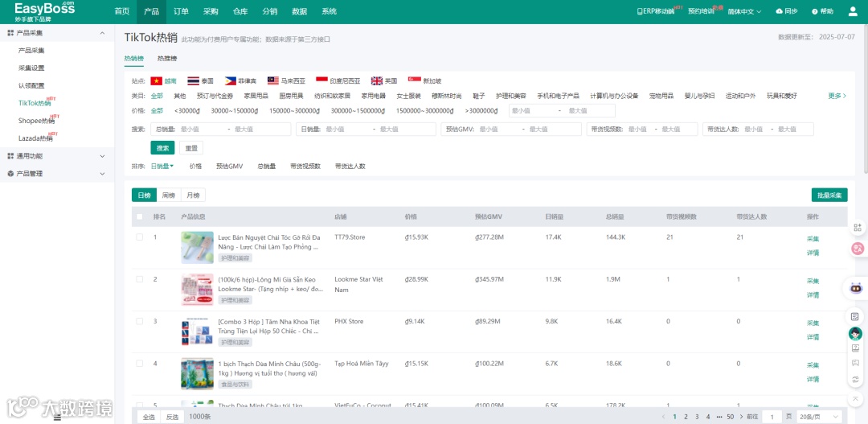Open the 订单 top menu
Screen dimensions: 868x424
(181, 11)
